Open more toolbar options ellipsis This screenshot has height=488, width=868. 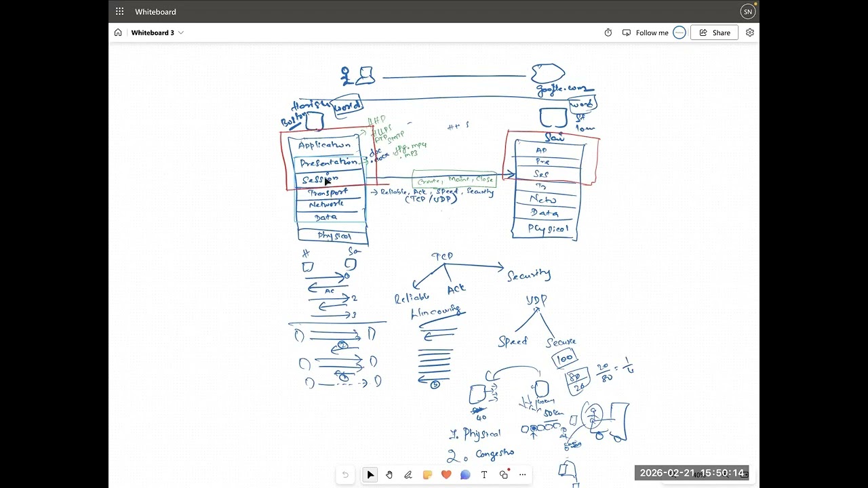point(522,475)
